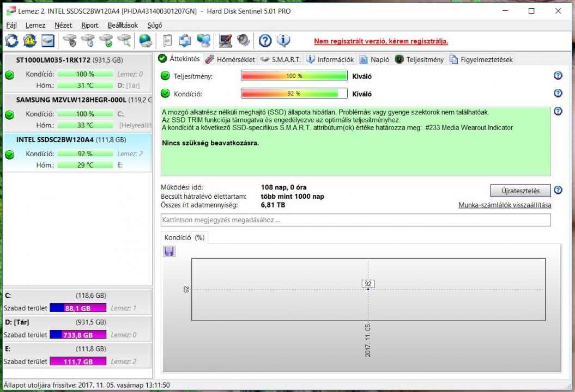Switch to the Teljesítmény tab
The image size is (575, 392).
click(420, 59)
